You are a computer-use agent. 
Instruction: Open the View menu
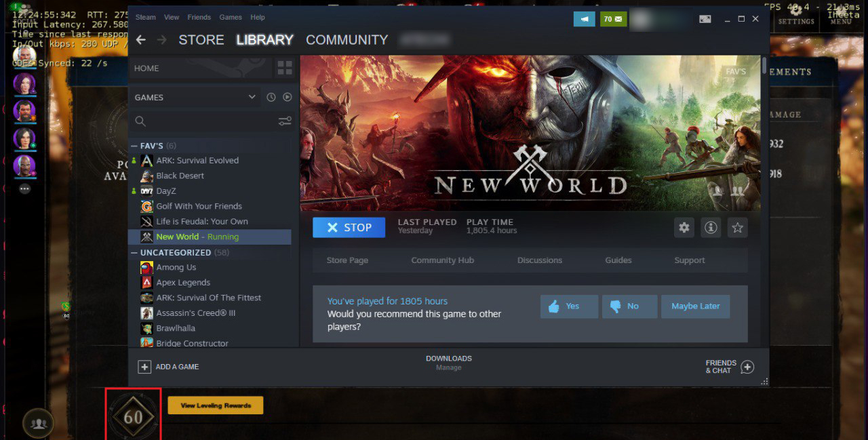click(x=172, y=17)
